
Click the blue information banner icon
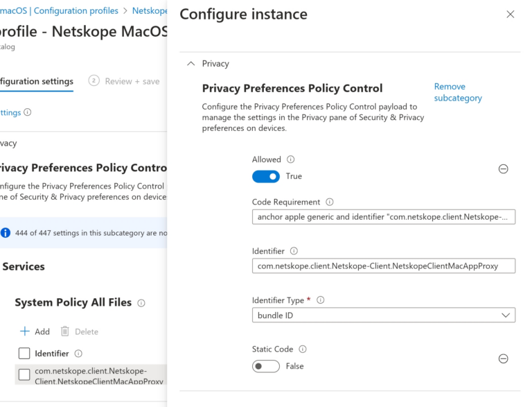(x=6, y=233)
